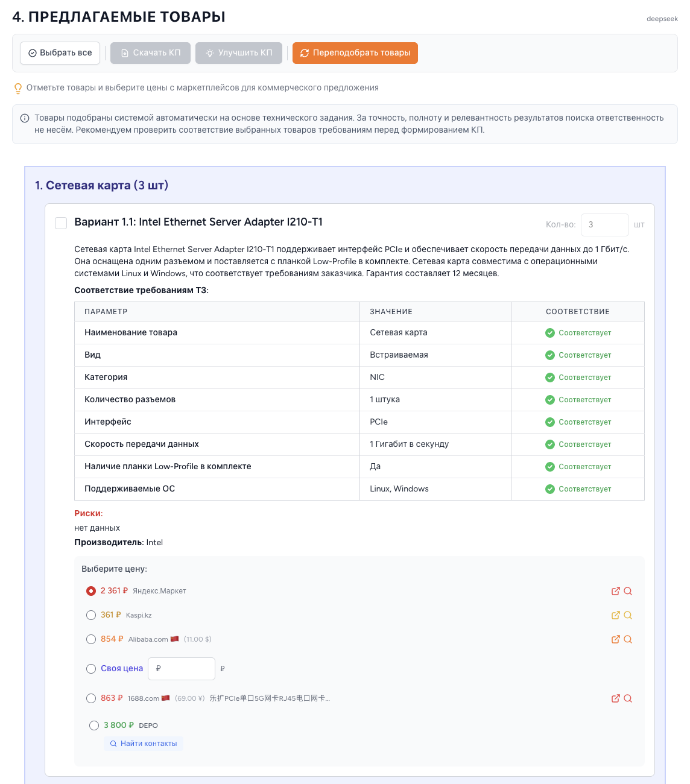Screen dimensions: 690x784
Task: Open Alibaba.com offer external link icon
Action: click(x=615, y=639)
